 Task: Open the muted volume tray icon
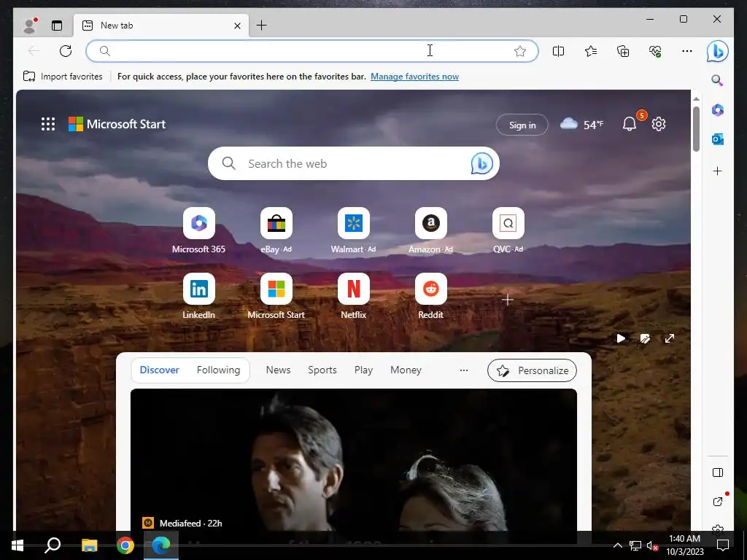652,545
